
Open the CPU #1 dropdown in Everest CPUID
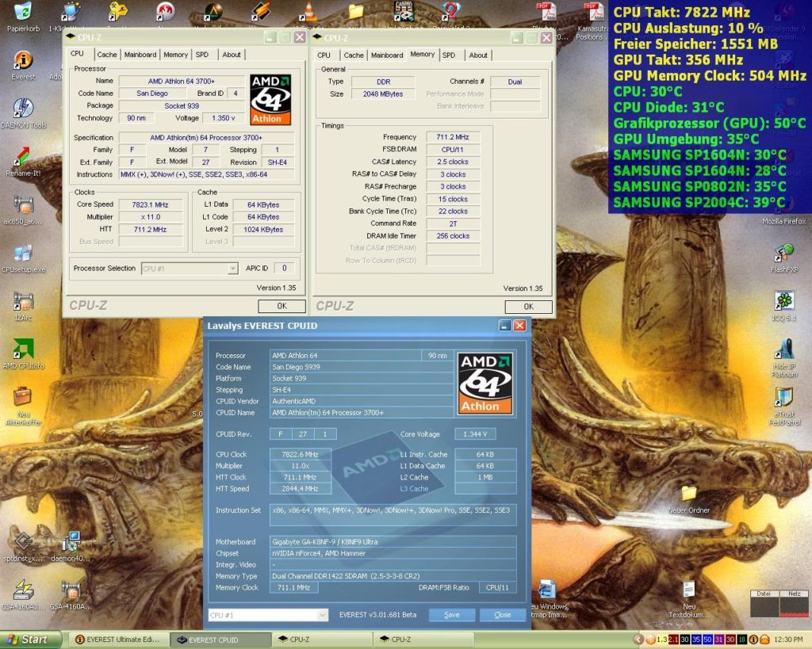(268, 616)
